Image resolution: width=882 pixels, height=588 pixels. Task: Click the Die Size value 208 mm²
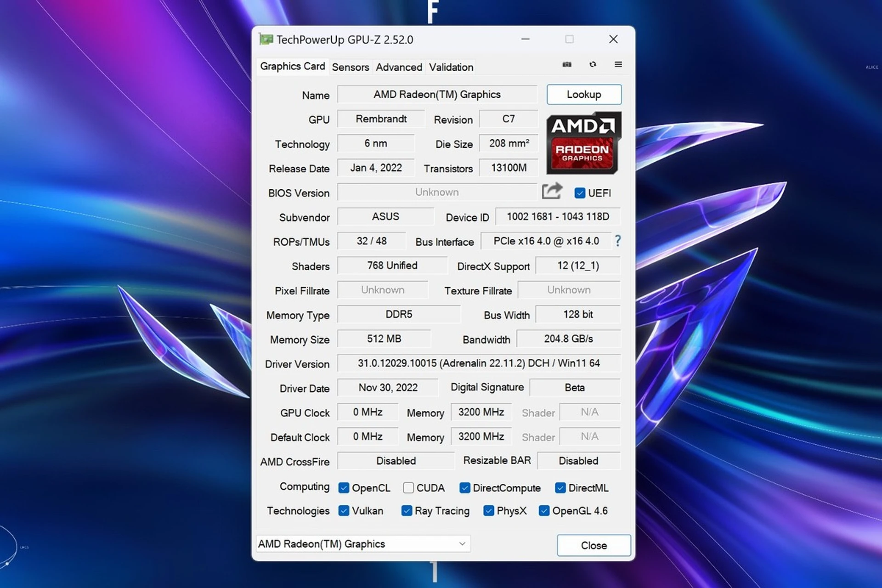pos(508,143)
